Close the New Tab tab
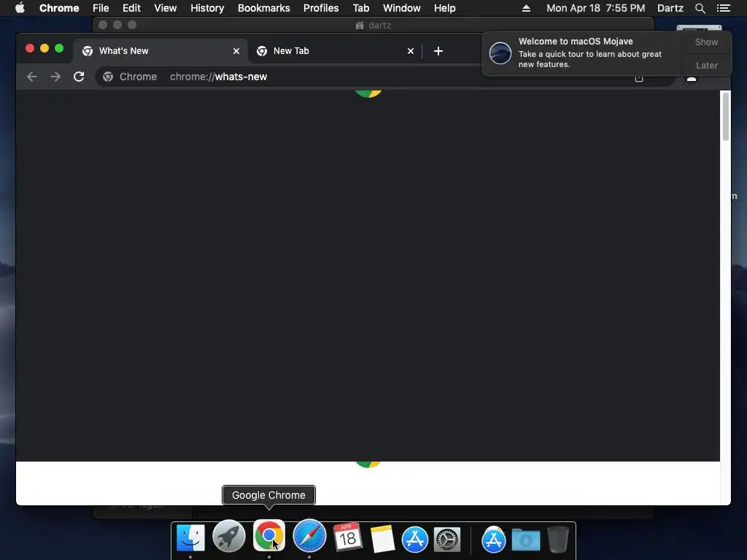 [x=410, y=51]
